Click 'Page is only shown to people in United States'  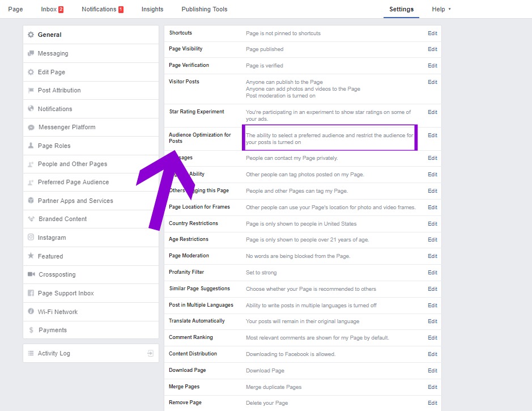(x=301, y=224)
